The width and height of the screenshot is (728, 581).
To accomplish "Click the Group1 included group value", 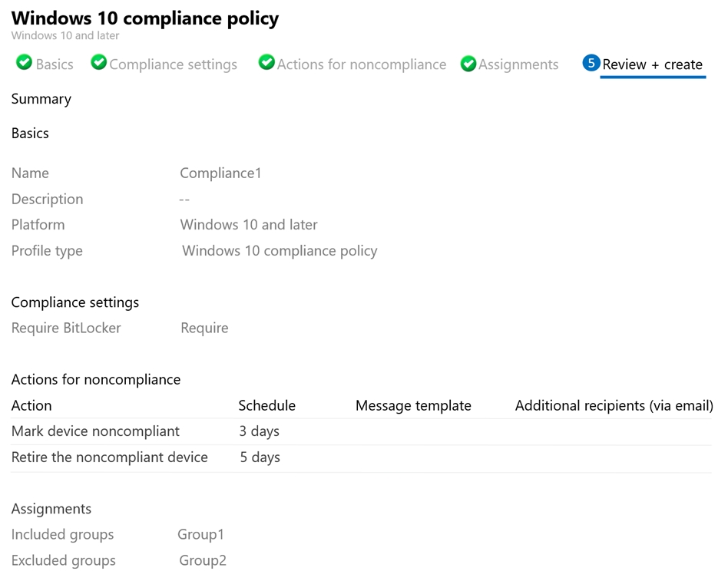I will tap(201, 535).
